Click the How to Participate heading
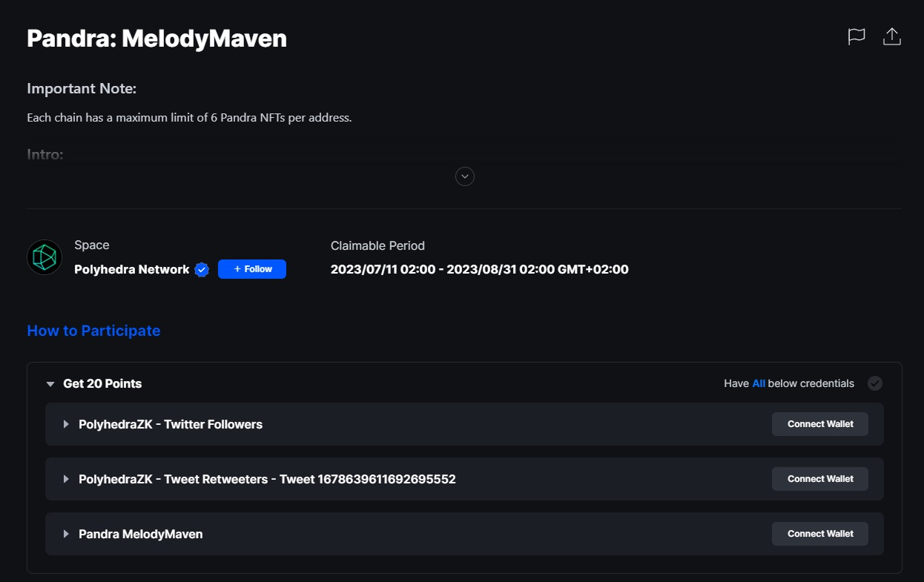The image size is (924, 582). coord(93,331)
